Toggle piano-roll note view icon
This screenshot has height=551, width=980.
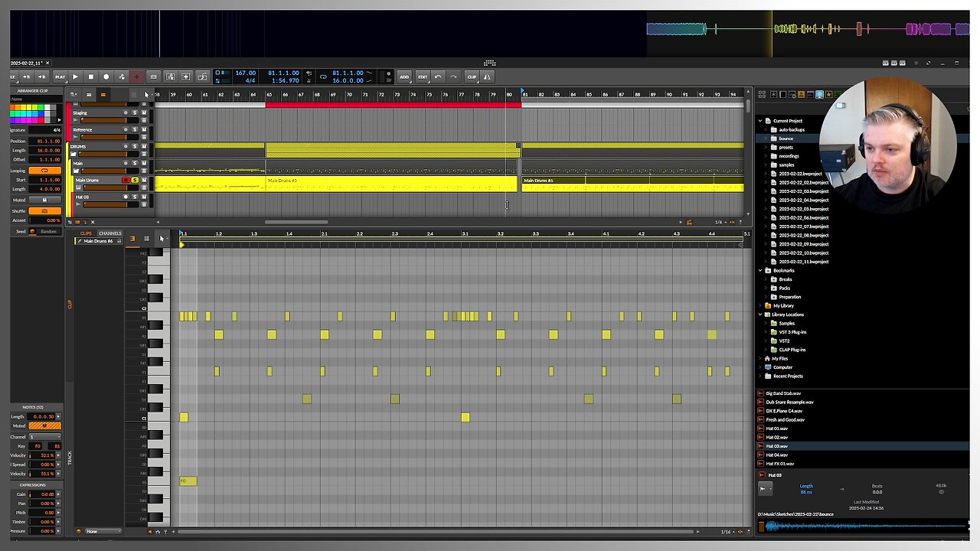click(x=132, y=239)
